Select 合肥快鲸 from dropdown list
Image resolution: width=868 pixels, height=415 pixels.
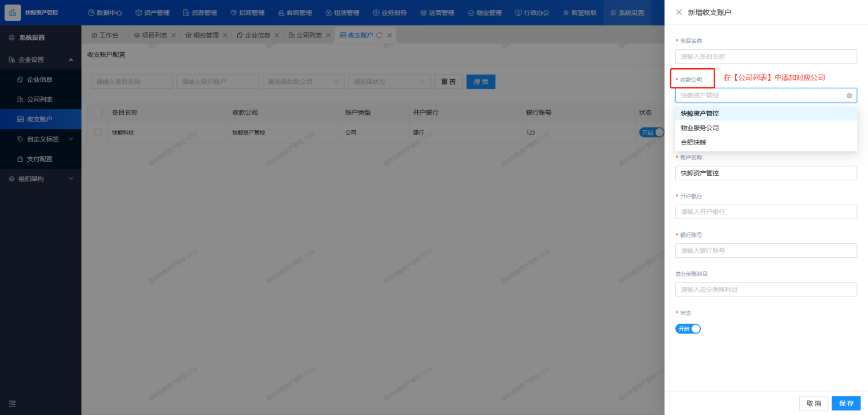pyautogui.click(x=766, y=142)
